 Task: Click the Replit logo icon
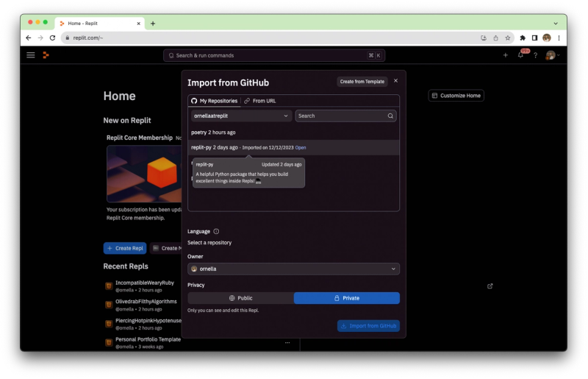46,55
